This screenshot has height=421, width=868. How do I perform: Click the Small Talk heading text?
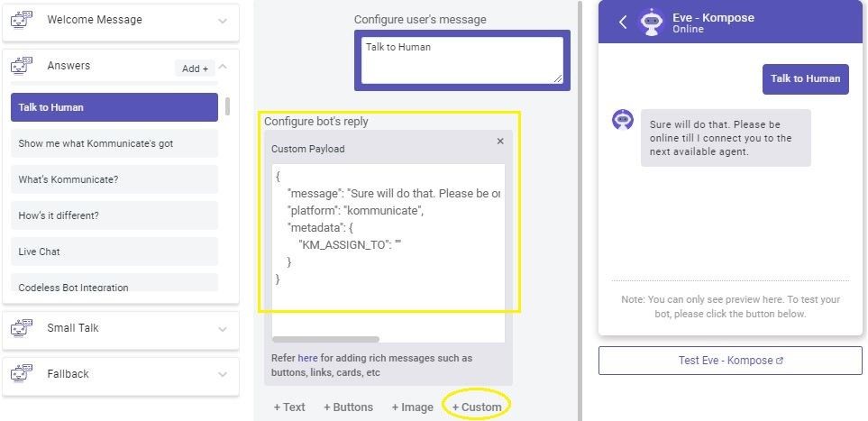click(72, 327)
